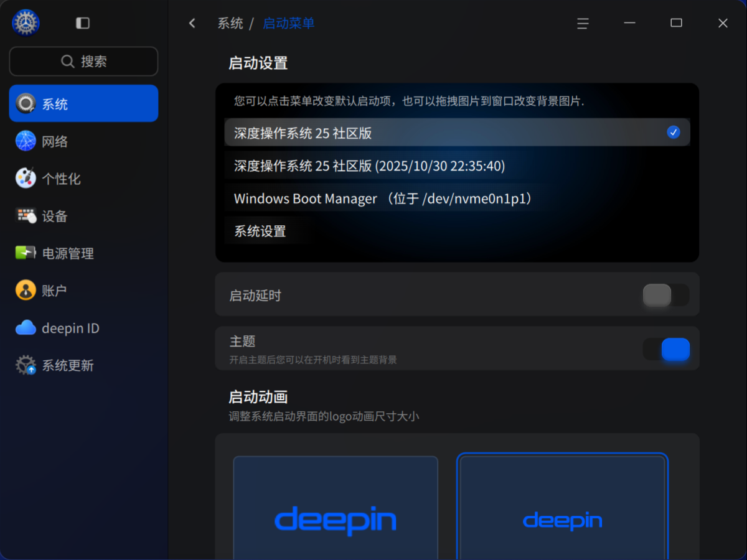Click the deepin ID cloud icon
The height and width of the screenshot is (560, 747).
tap(26, 327)
